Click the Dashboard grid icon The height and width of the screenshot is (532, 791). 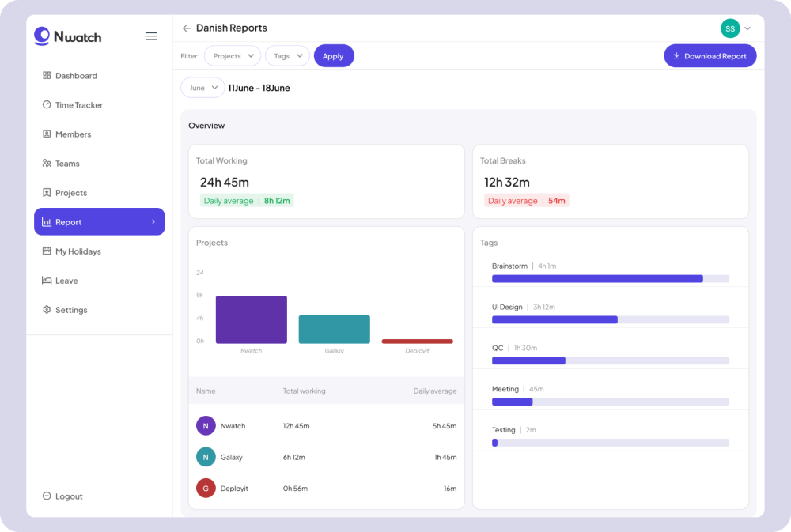pos(47,76)
